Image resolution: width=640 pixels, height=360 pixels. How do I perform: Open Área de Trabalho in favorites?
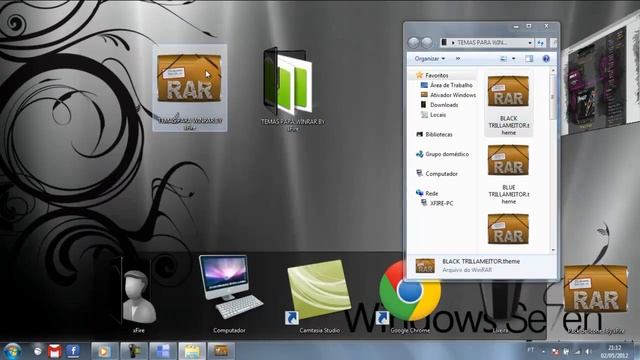click(x=451, y=85)
